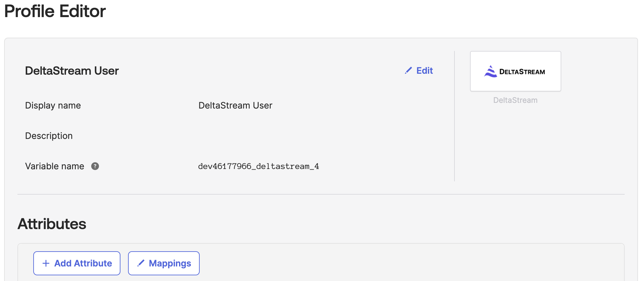Click the pencil icon beside Edit
The height and width of the screenshot is (281, 644).
click(408, 71)
